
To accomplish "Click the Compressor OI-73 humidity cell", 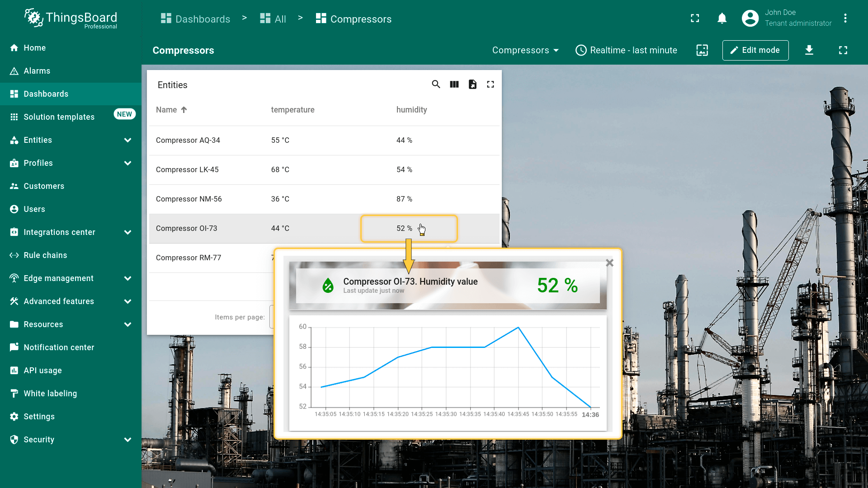I will click(x=404, y=229).
